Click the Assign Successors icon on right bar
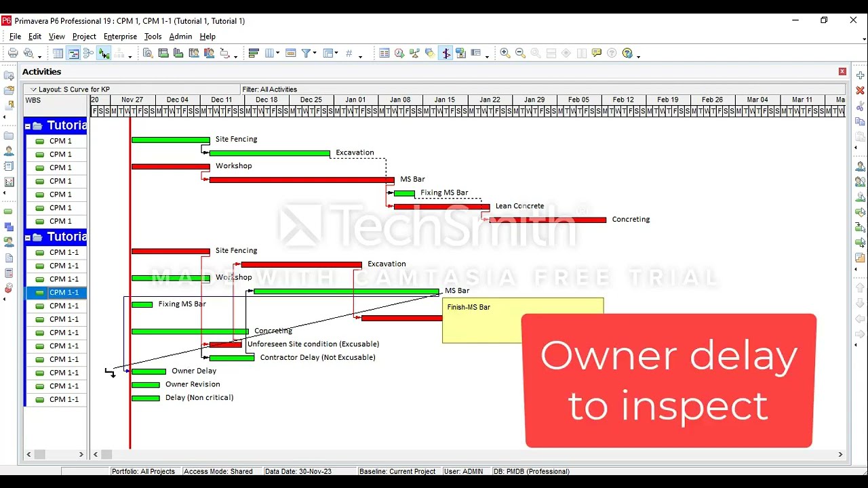Image resolution: width=868 pixels, height=488 pixels. coord(860,242)
